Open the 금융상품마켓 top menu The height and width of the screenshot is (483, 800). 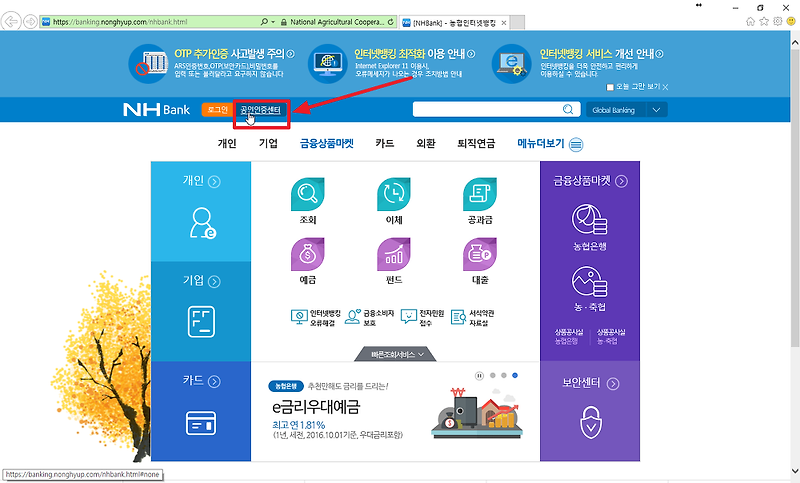click(x=327, y=143)
